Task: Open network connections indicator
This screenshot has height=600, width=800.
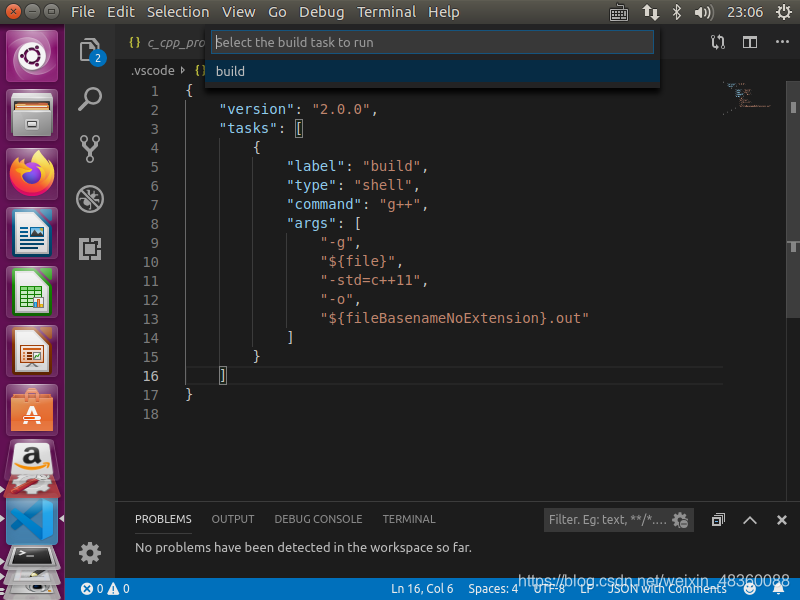Action: pos(650,12)
